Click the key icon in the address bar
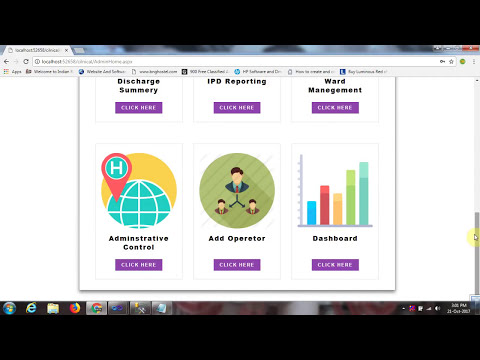480x360 pixels. [442, 62]
